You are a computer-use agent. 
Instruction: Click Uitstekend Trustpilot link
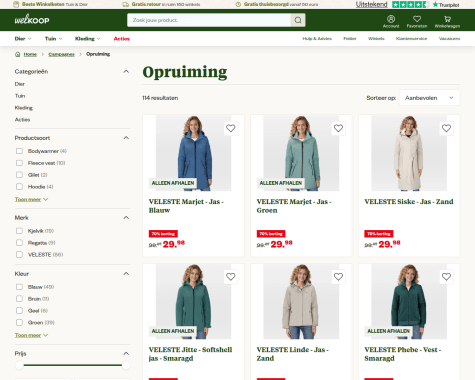371,4
